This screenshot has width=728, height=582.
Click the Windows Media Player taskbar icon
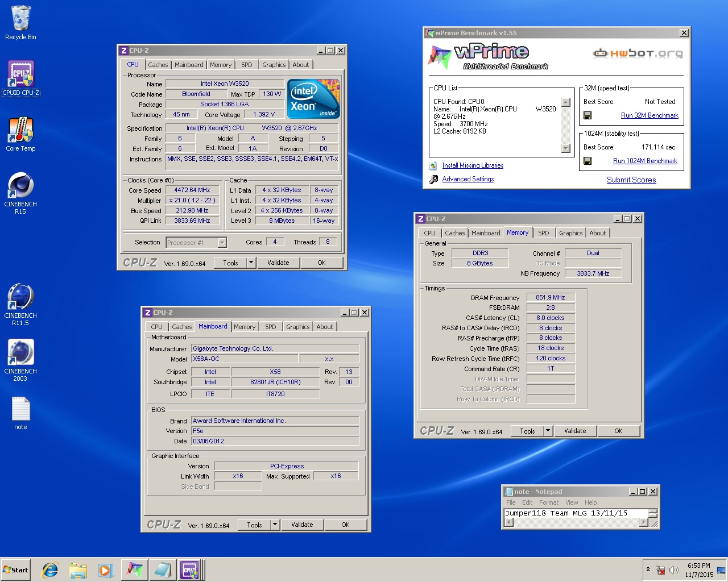105,570
